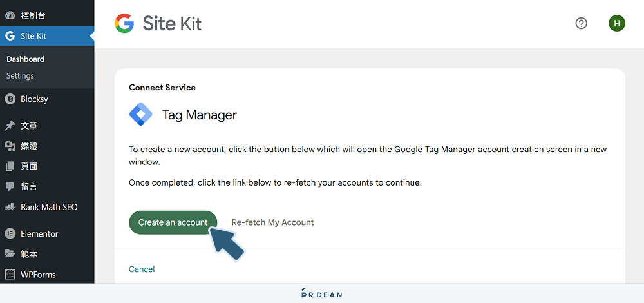Click the Site Kit header title
Screen dimensions: 644x303
[x=172, y=23]
